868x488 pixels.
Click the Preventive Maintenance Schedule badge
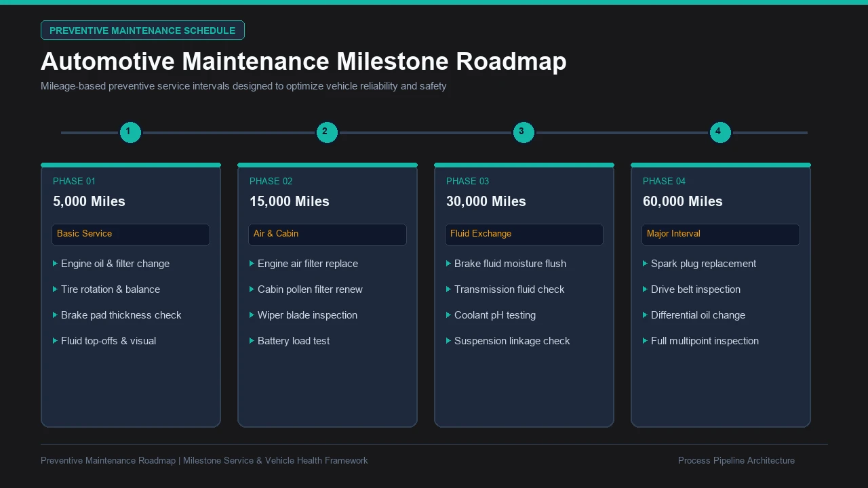142,30
